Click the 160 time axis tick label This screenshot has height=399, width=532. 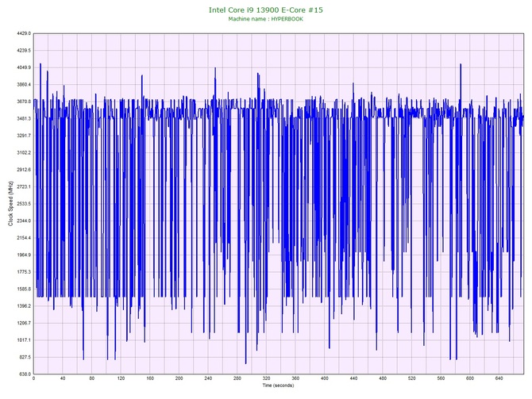pyautogui.click(x=150, y=378)
